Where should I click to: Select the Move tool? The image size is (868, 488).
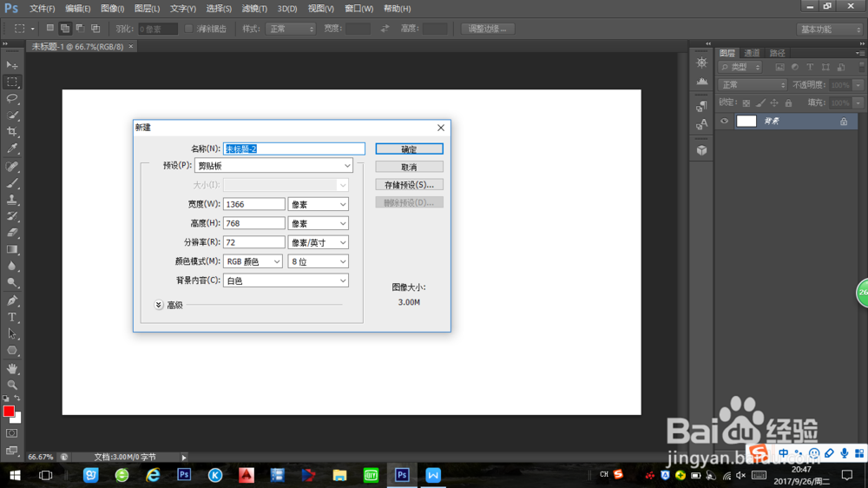tap(11, 65)
